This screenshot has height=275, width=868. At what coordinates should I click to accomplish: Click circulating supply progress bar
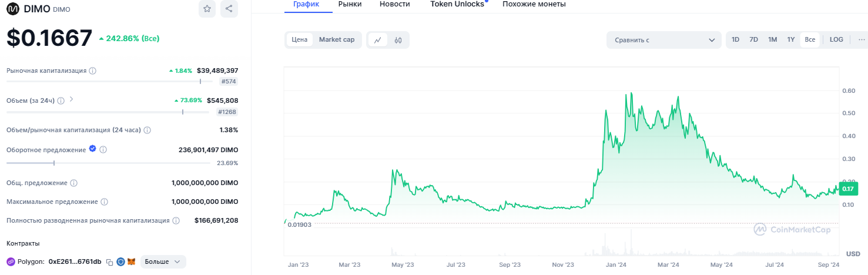[108, 163]
